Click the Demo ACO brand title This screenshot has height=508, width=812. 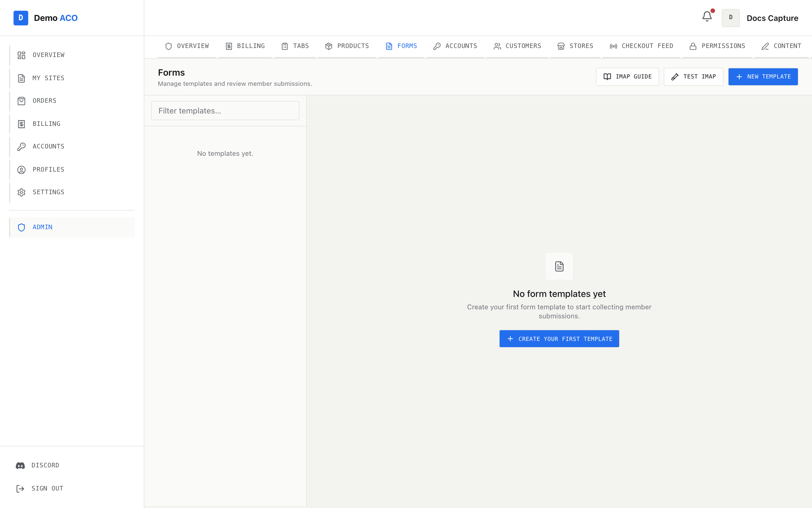[x=56, y=18]
